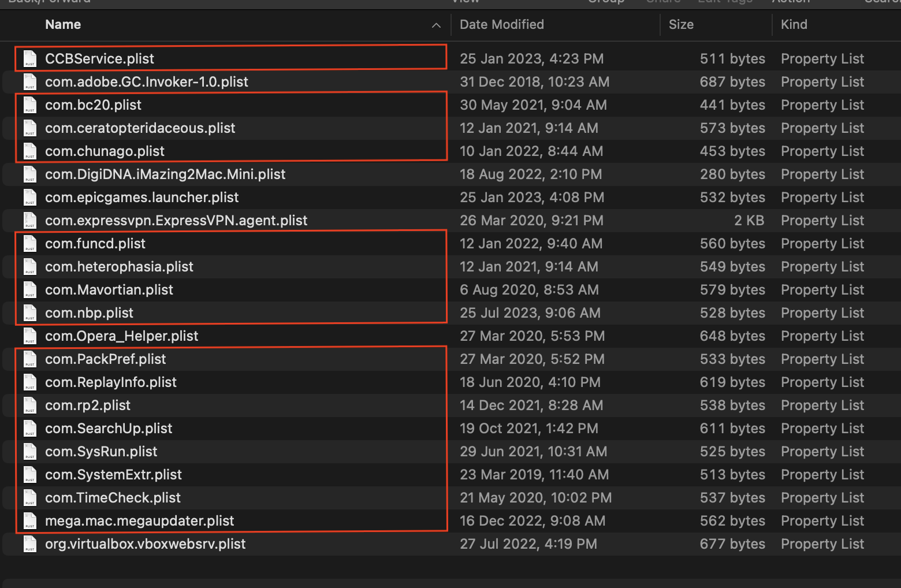The height and width of the screenshot is (588, 901).
Task: Select the date 23 Mar 2019, 11:40 AM
Action: coord(534,474)
